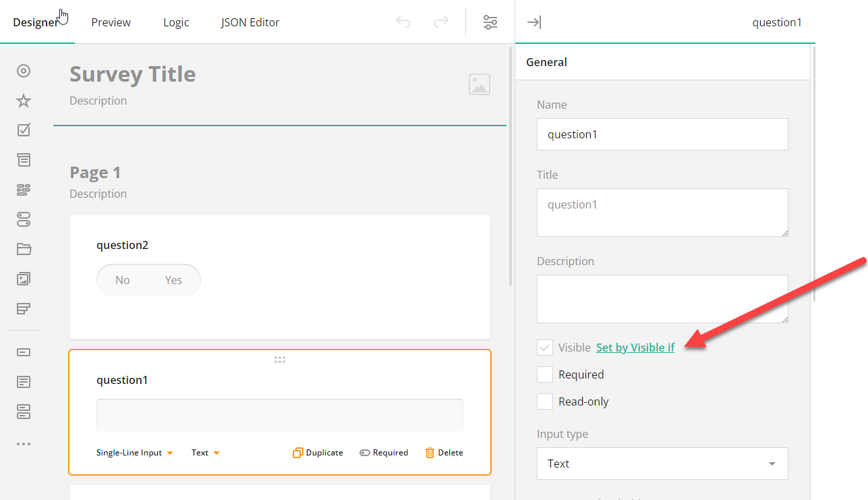868x500 pixels.
Task: Switch to the JSON Editor tab
Action: [x=250, y=22]
